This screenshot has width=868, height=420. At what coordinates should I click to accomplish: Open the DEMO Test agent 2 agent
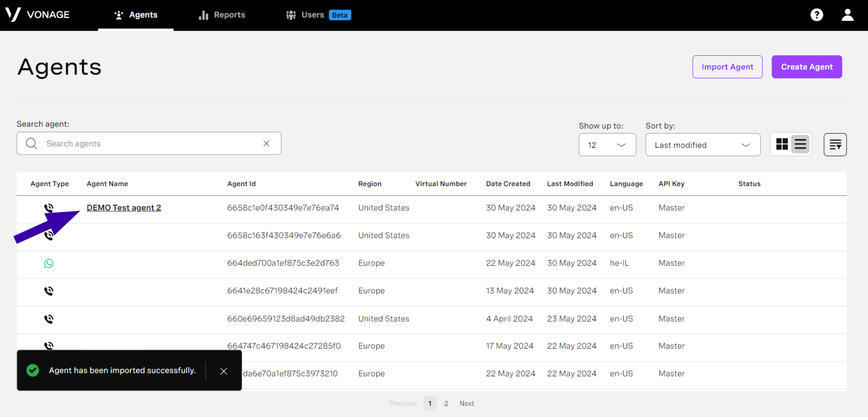[124, 208]
